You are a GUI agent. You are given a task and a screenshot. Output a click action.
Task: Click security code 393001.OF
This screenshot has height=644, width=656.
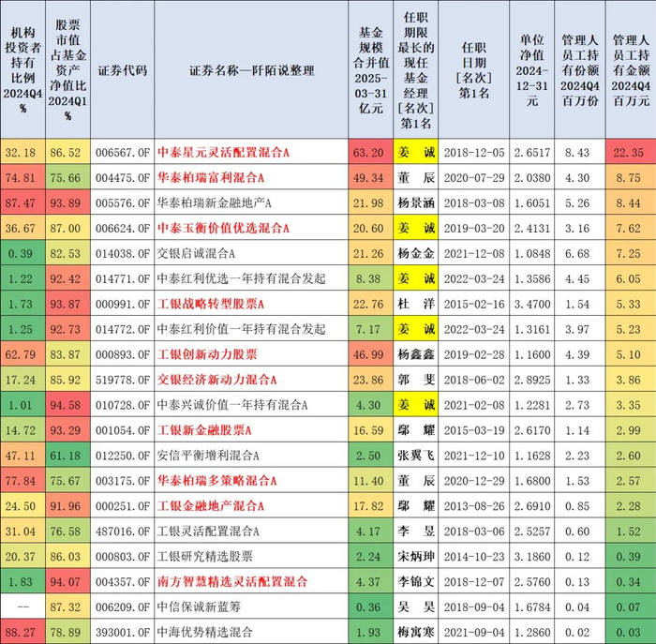tap(122, 633)
